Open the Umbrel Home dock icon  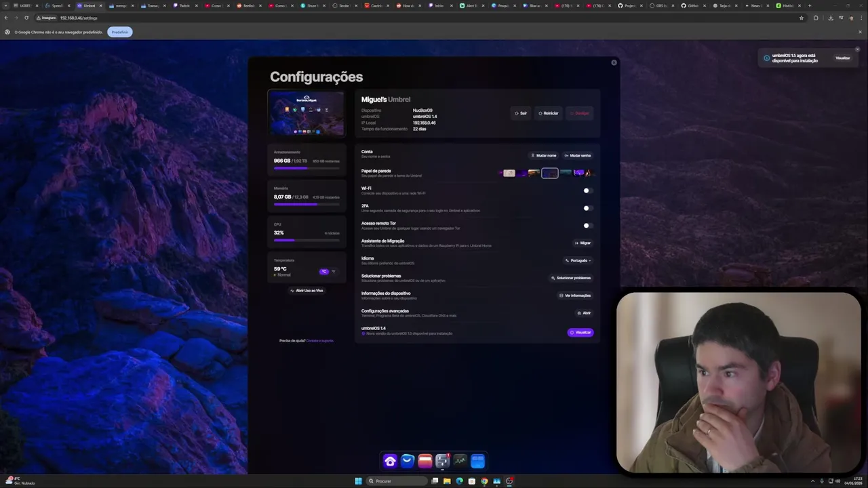pos(390,462)
